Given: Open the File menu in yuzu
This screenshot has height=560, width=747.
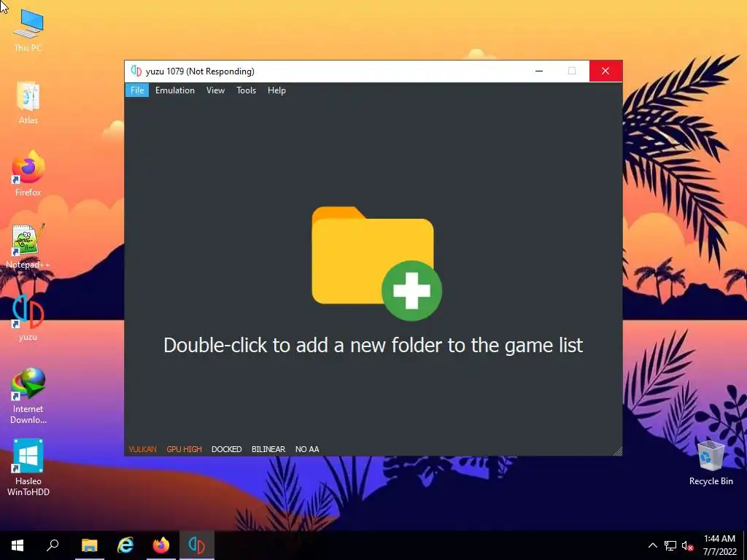Looking at the screenshot, I should pos(137,90).
